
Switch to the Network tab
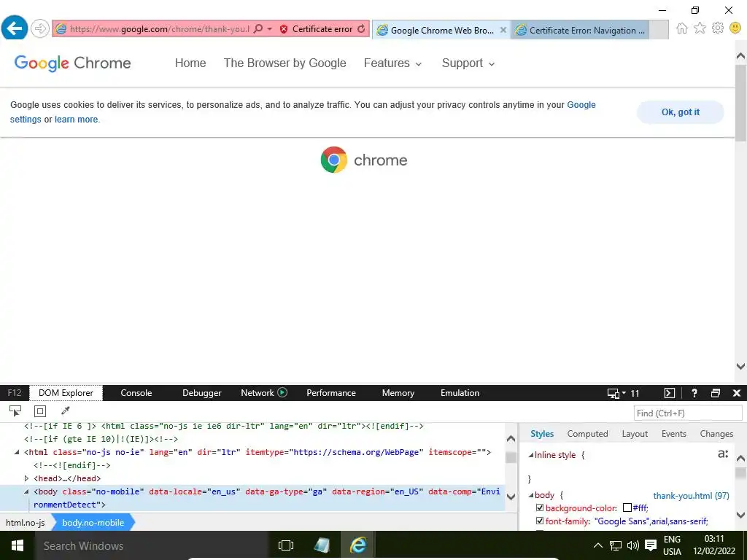coord(258,393)
